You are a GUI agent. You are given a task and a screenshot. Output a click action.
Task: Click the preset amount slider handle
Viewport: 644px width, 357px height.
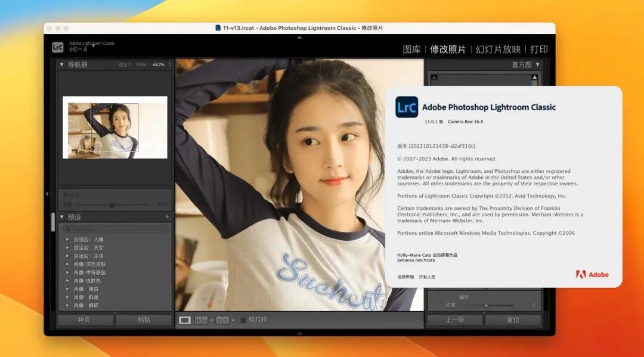(x=112, y=205)
